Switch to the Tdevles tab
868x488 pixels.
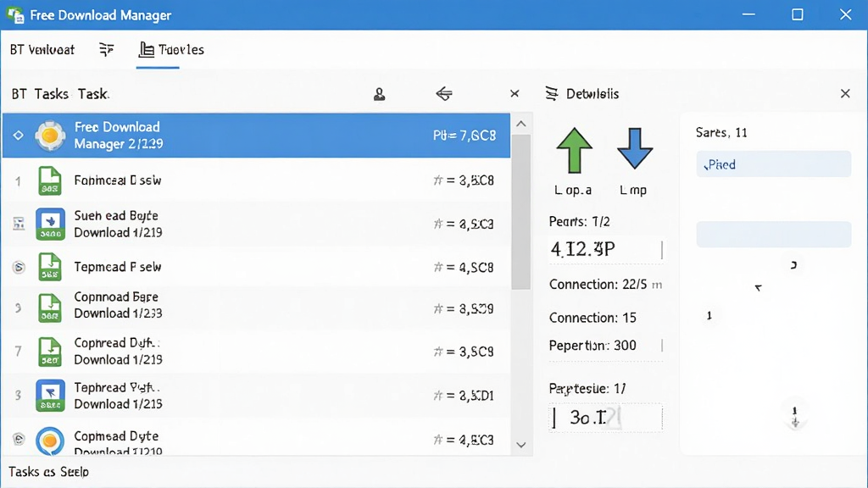[x=171, y=50]
